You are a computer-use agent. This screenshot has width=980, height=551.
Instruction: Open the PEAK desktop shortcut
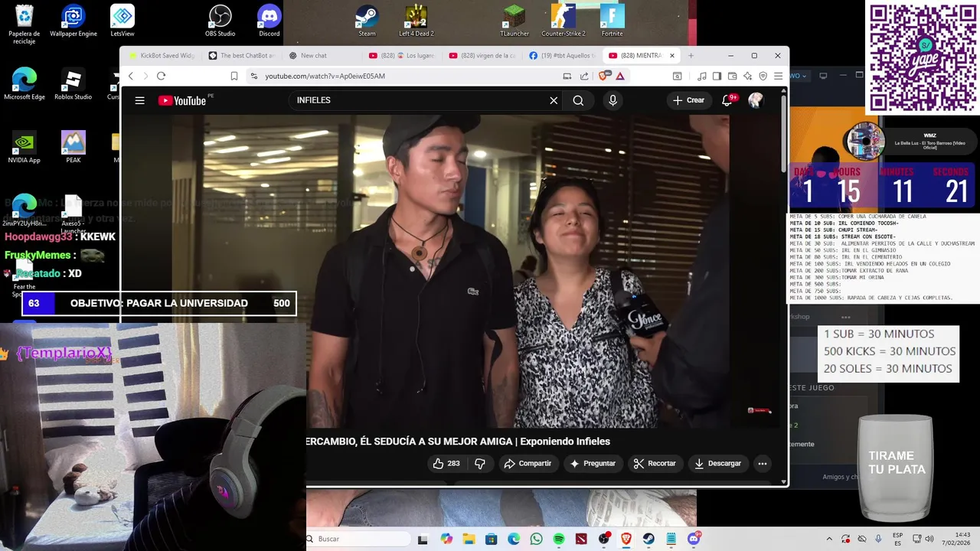(x=73, y=148)
